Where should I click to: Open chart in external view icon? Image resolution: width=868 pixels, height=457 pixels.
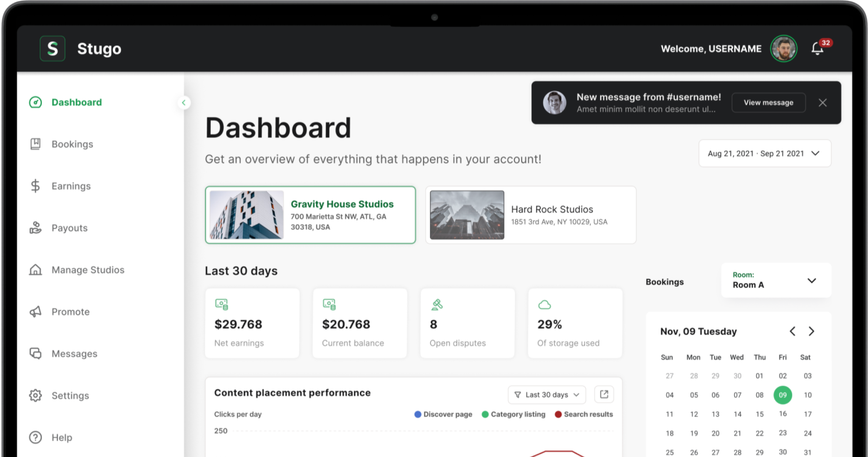604,395
